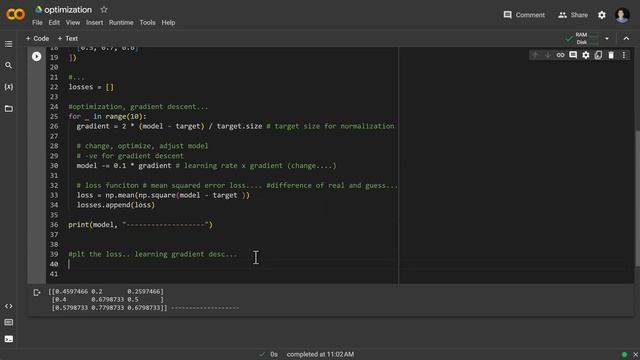
Task: Open the Comment panel
Action: pos(524,15)
